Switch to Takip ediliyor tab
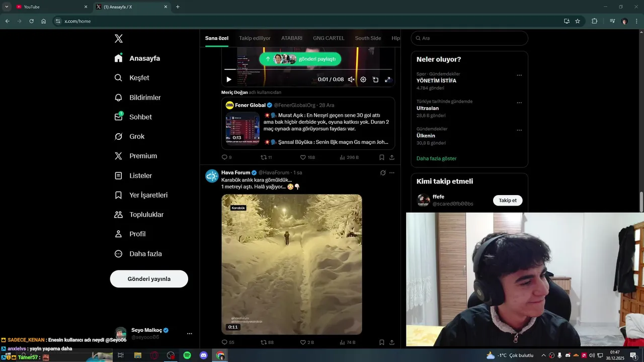Image resolution: width=644 pixels, height=362 pixels. (x=255, y=38)
